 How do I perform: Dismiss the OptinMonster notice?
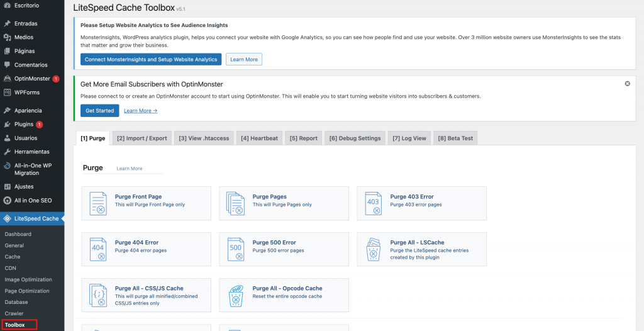tap(627, 84)
